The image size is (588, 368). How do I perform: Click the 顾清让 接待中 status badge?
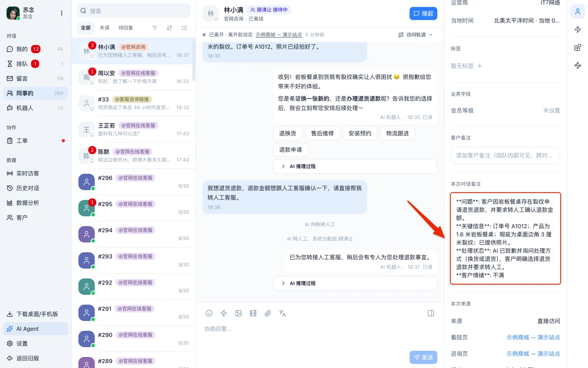[269, 10]
